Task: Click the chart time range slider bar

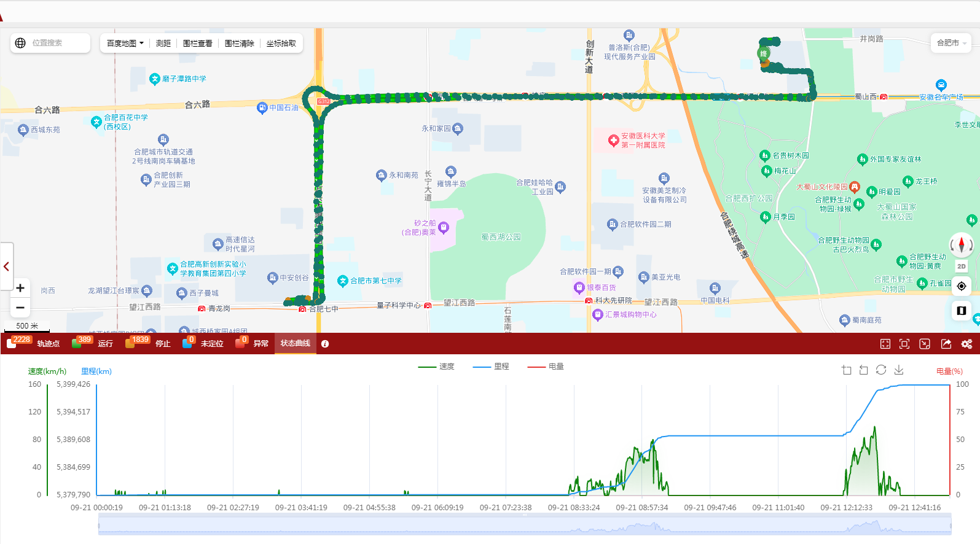Action: tap(524, 526)
